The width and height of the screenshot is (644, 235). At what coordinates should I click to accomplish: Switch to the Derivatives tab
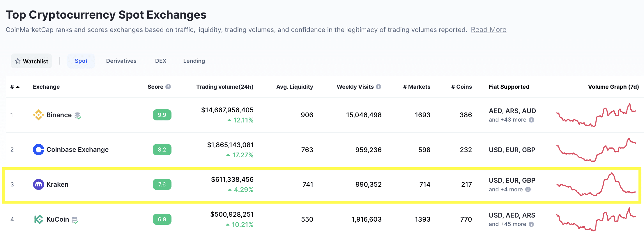point(121,61)
